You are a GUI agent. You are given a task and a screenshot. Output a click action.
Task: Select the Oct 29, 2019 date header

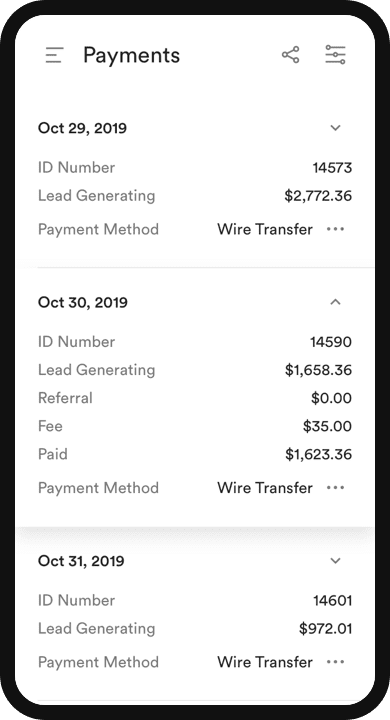point(82,128)
